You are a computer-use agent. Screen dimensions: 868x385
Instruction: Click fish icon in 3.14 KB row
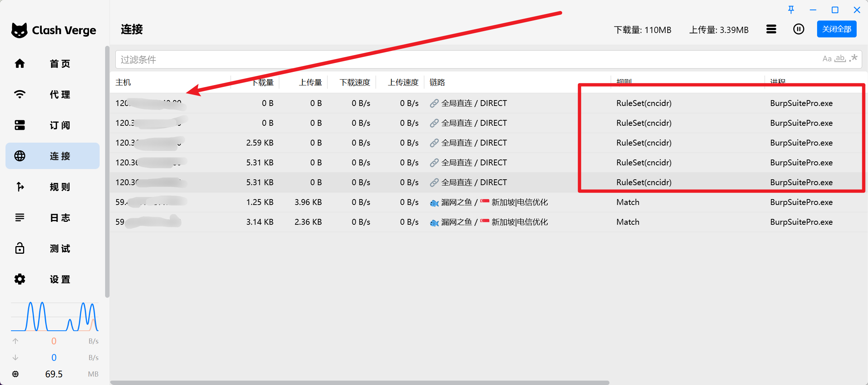coord(434,222)
